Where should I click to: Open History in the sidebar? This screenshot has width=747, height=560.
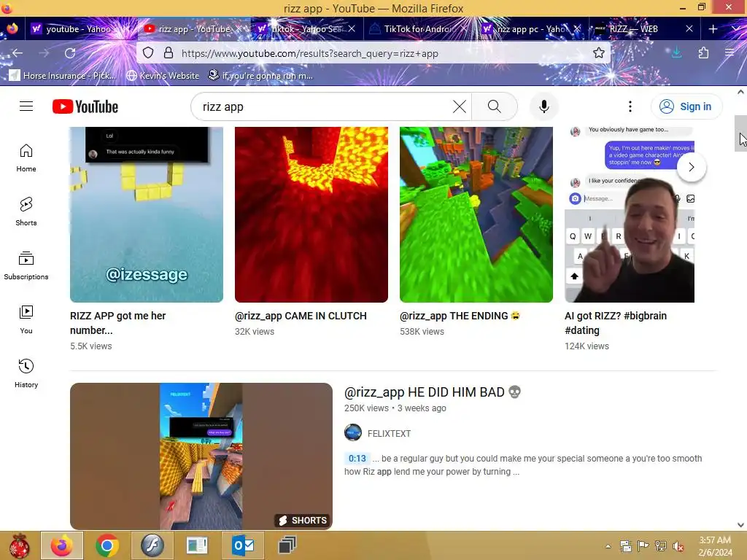(x=26, y=373)
